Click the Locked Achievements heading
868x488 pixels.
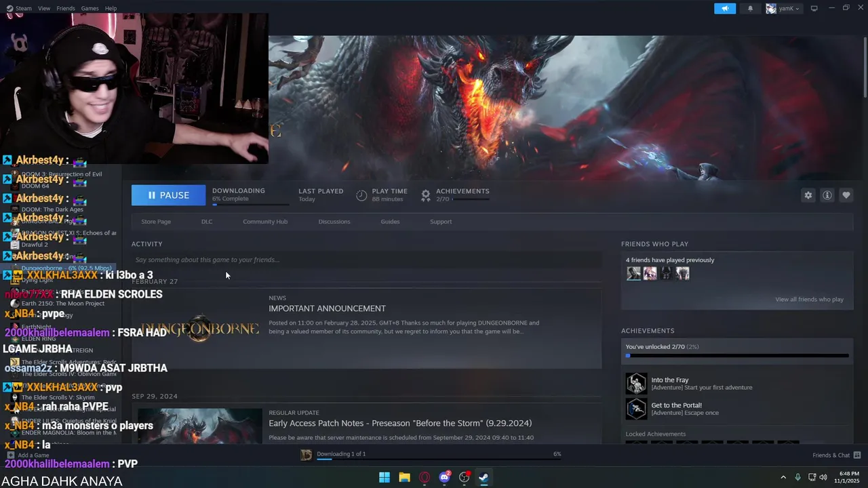tap(655, 434)
